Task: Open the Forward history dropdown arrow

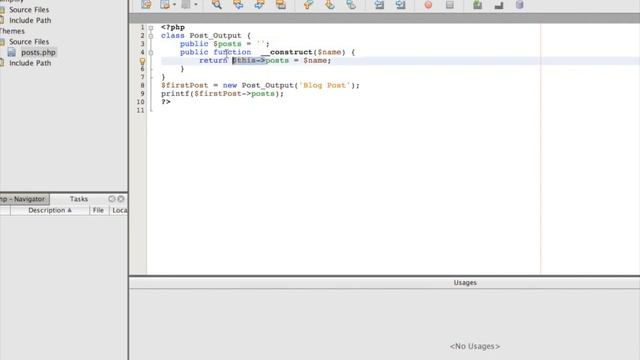Action: tap(196, 4)
